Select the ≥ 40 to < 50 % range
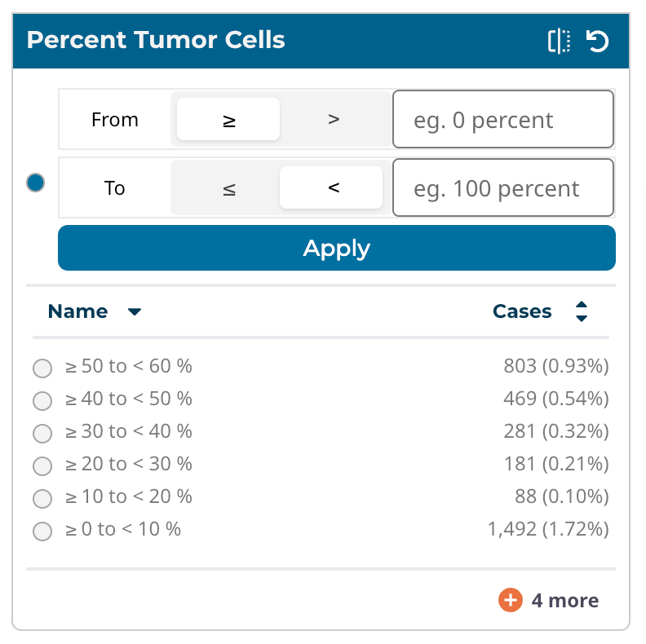Screen dimensions: 646x644 point(42,401)
